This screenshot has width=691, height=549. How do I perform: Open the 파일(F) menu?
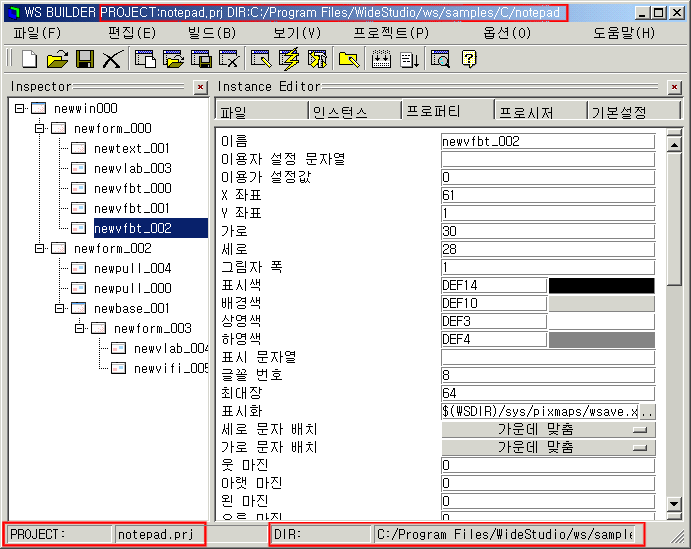(37, 33)
